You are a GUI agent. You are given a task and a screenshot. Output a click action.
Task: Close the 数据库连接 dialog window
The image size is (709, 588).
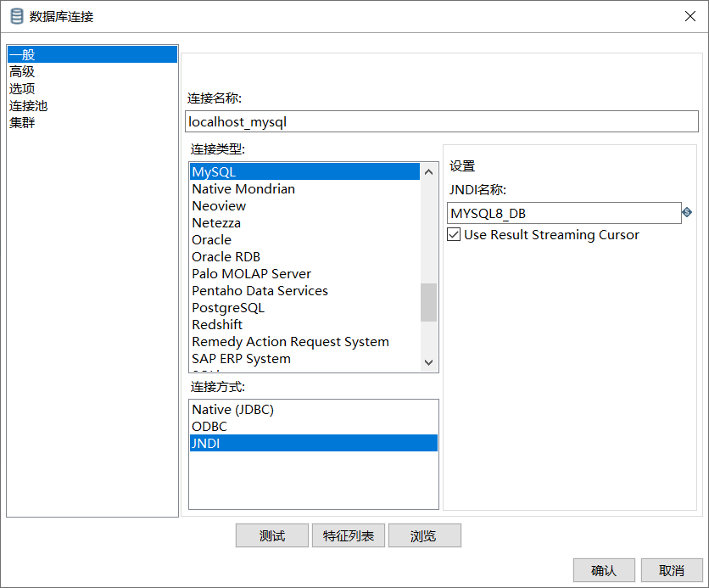coord(690,16)
